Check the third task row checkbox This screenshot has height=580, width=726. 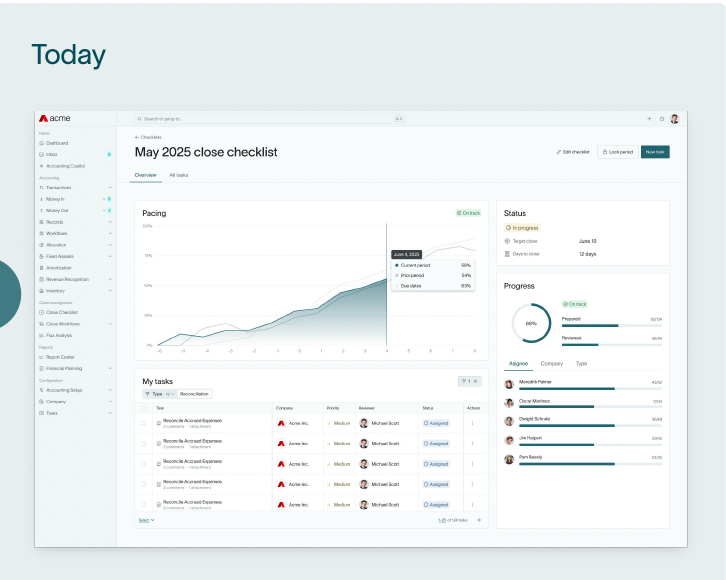[x=144, y=464]
